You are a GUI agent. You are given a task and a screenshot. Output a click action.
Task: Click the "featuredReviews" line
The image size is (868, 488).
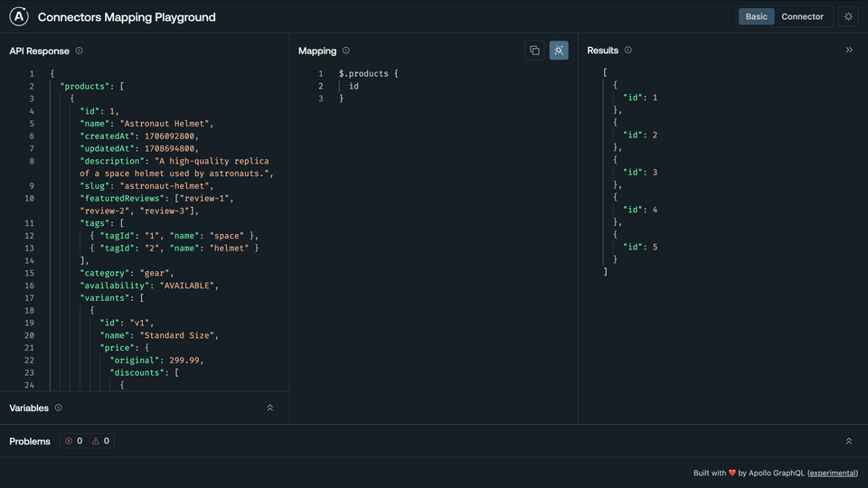click(x=156, y=204)
